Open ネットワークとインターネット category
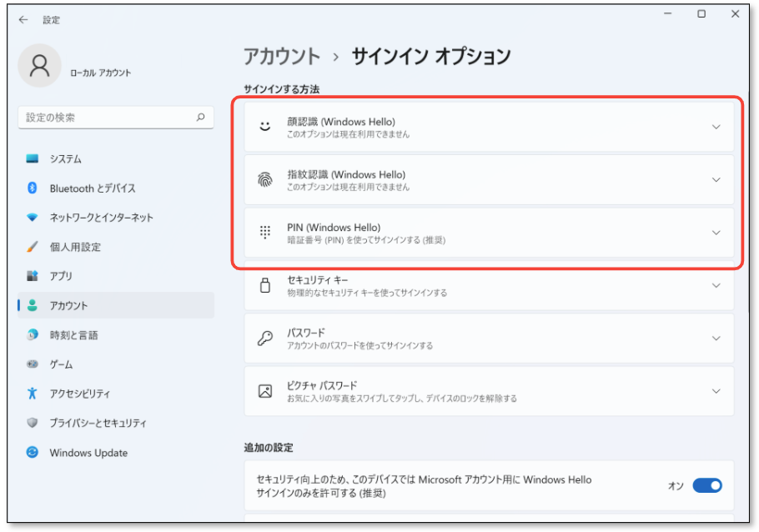The image size is (759, 532). pos(116,218)
